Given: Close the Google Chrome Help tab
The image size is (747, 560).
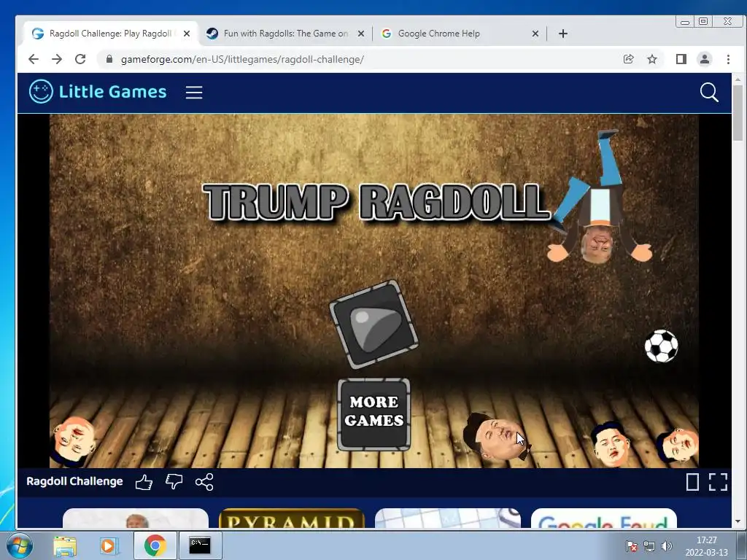Looking at the screenshot, I should 535,34.
